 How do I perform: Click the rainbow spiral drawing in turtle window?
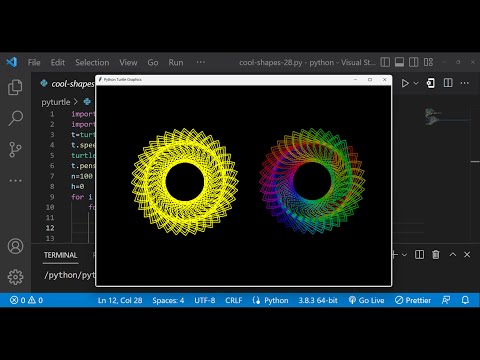pyautogui.click(x=312, y=181)
